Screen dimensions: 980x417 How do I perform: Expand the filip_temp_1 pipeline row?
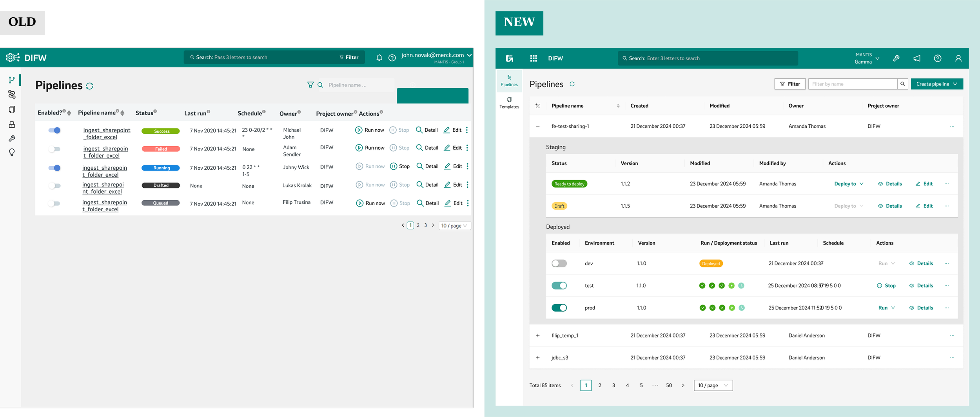[538, 335]
